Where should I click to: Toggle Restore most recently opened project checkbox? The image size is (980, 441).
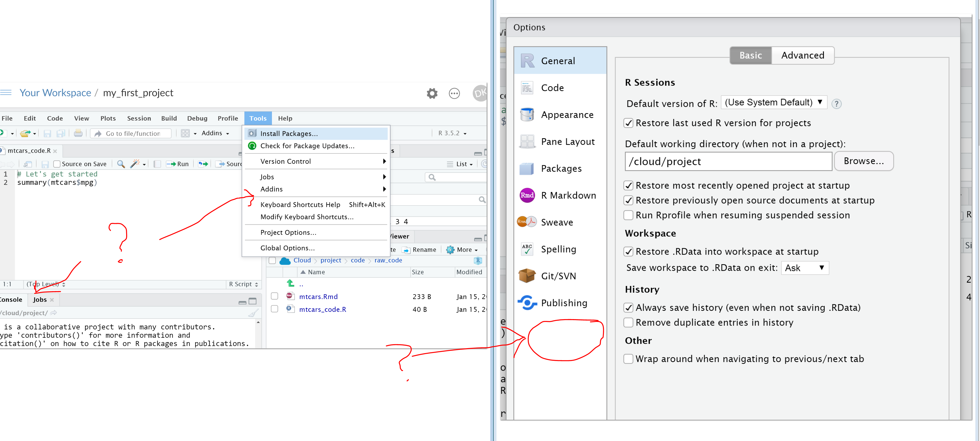click(629, 185)
